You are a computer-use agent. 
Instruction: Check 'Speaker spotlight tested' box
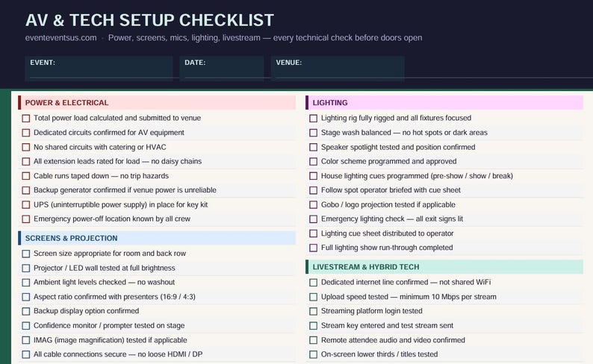[313, 147]
